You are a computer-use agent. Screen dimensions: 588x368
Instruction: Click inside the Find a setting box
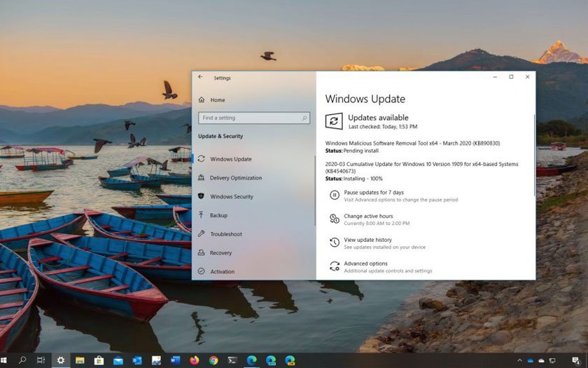[x=248, y=118]
